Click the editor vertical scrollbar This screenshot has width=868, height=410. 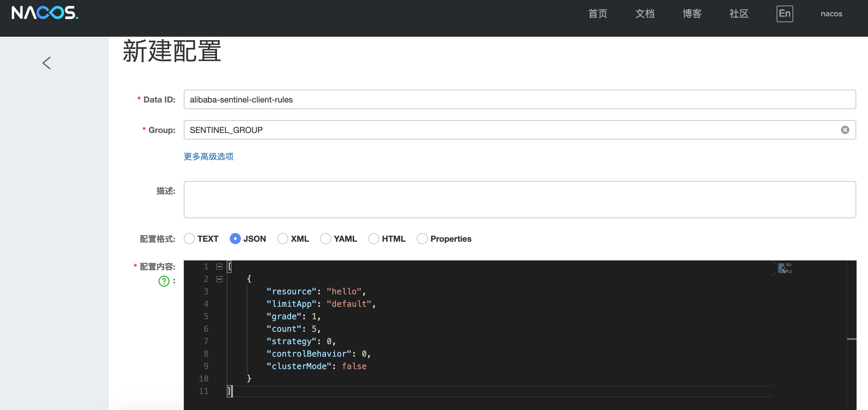(x=852, y=335)
